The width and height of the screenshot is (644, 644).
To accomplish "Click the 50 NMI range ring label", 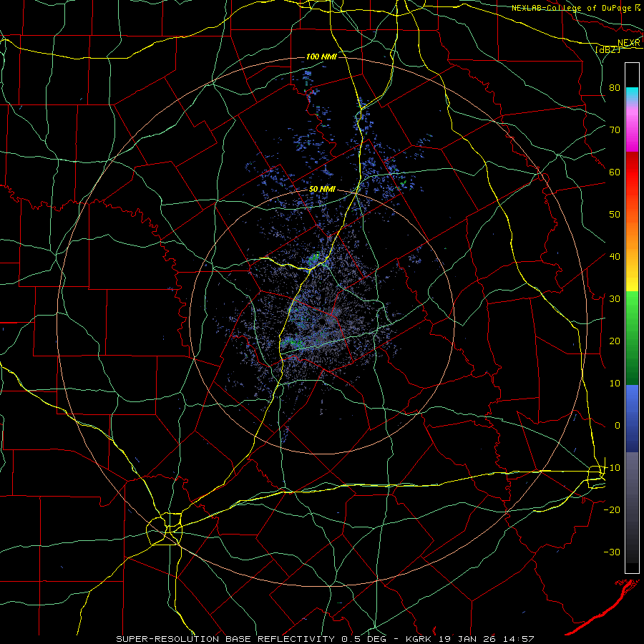I will pos(323,190).
